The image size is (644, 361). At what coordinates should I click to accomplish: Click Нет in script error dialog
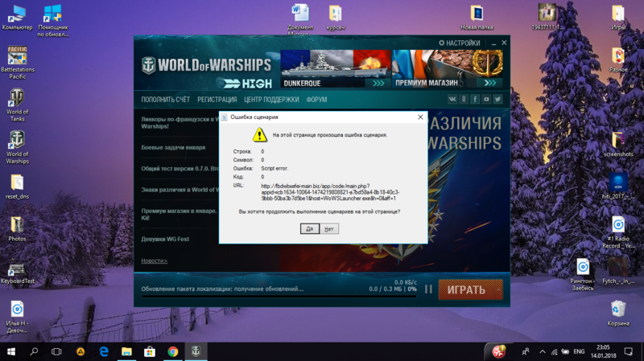[x=329, y=229]
